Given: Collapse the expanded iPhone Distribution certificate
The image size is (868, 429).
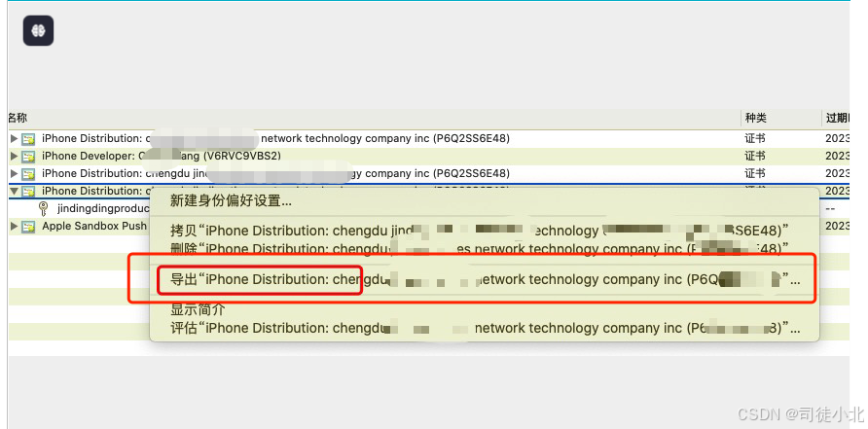Looking at the screenshot, I should click(14, 191).
